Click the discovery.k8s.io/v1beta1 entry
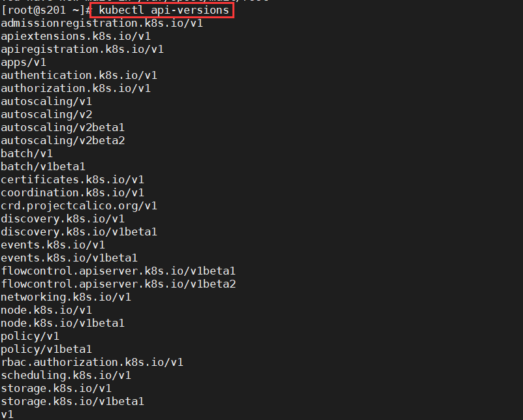 point(79,232)
